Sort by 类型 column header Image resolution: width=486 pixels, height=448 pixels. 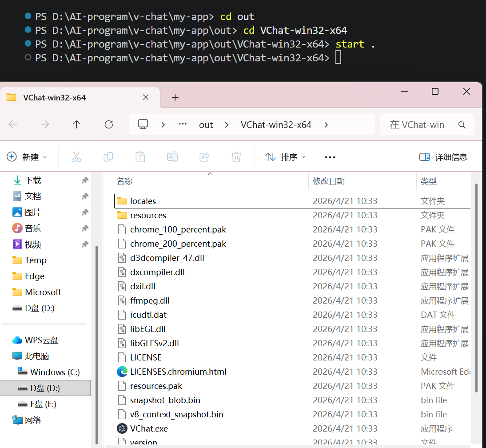(429, 181)
